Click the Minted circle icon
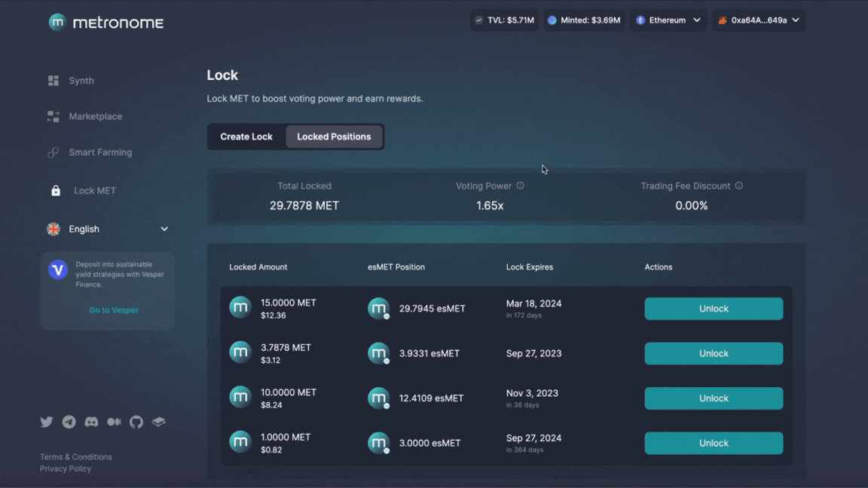Screen dimensions: 868x488 tap(552, 20)
